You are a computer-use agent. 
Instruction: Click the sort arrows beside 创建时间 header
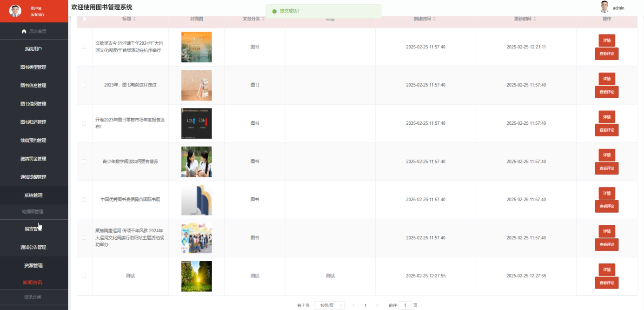point(434,19)
